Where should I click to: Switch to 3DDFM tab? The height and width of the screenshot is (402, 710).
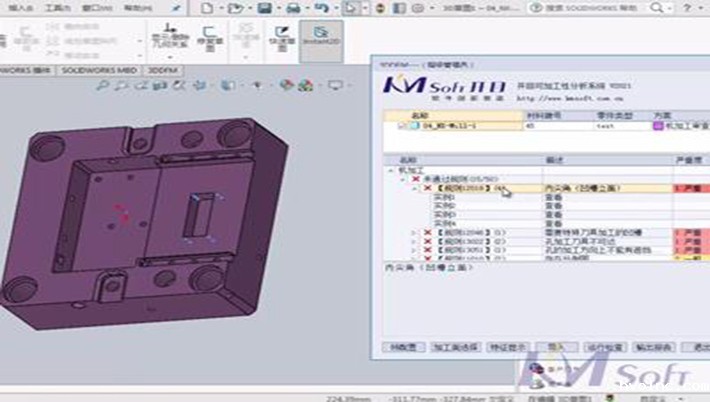(163, 70)
